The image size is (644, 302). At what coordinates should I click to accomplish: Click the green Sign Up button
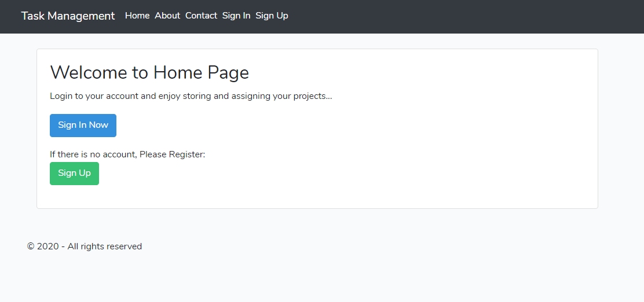coord(74,173)
